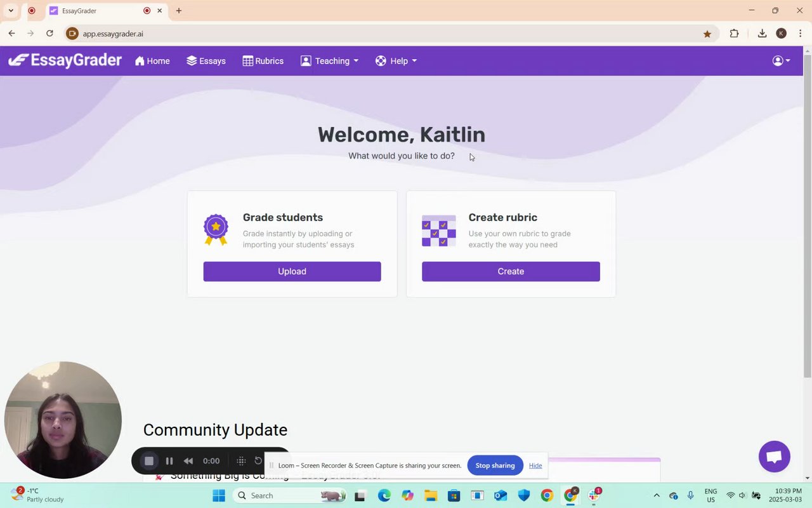Click the Create rubric button
Screen dimensions: 812x508
tap(511, 271)
